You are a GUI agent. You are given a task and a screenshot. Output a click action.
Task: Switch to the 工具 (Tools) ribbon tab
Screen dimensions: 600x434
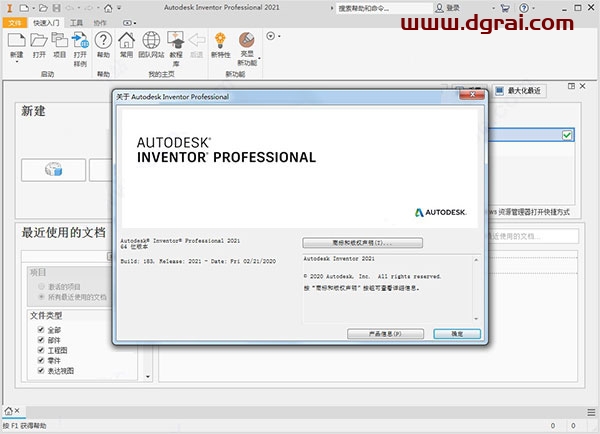(x=76, y=21)
